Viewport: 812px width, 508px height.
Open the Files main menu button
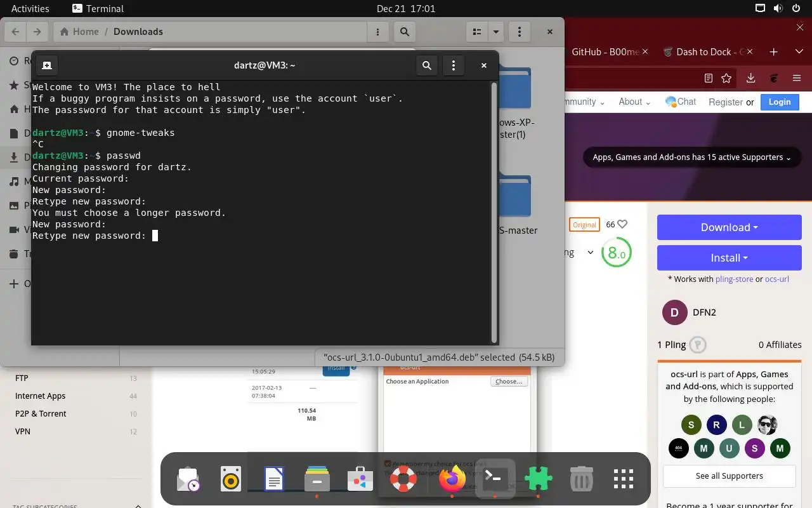coord(520,32)
